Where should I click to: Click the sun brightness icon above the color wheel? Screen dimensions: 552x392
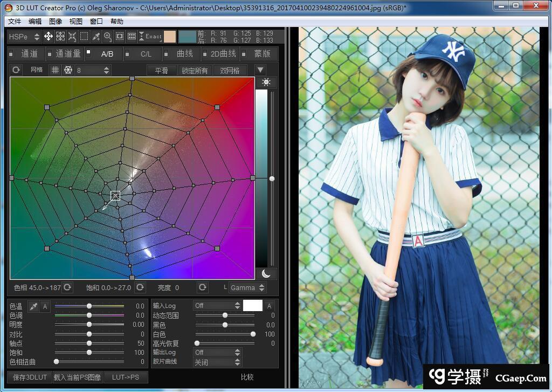pyautogui.click(x=266, y=82)
